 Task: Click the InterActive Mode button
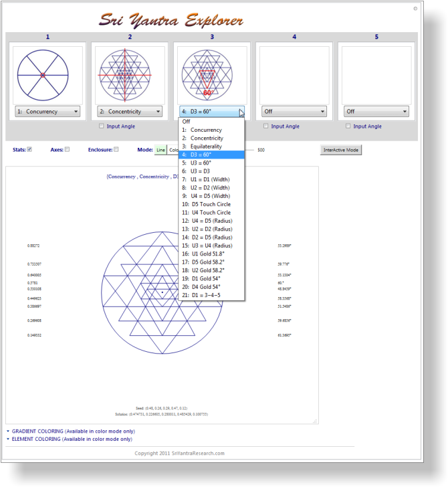click(341, 150)
